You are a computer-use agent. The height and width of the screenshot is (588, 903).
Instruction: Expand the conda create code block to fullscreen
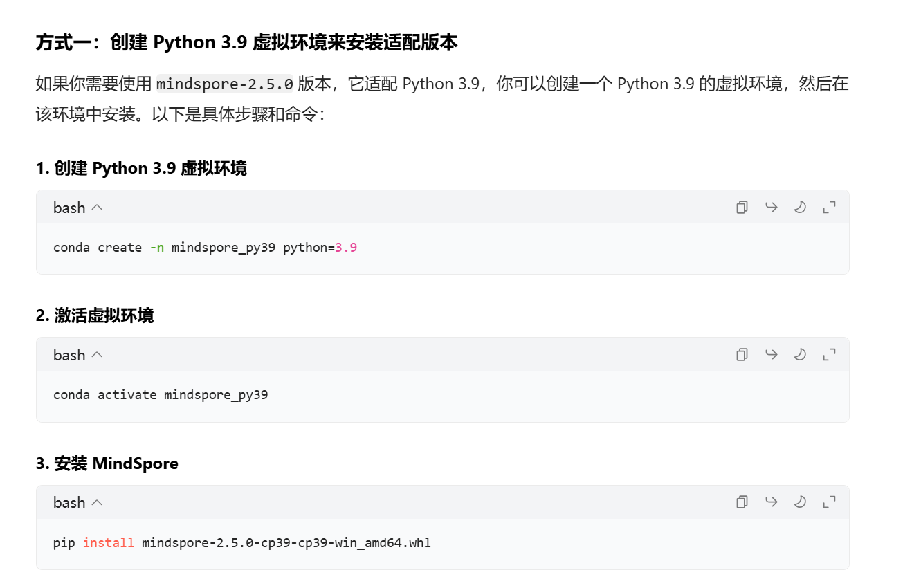click(829, 207)
